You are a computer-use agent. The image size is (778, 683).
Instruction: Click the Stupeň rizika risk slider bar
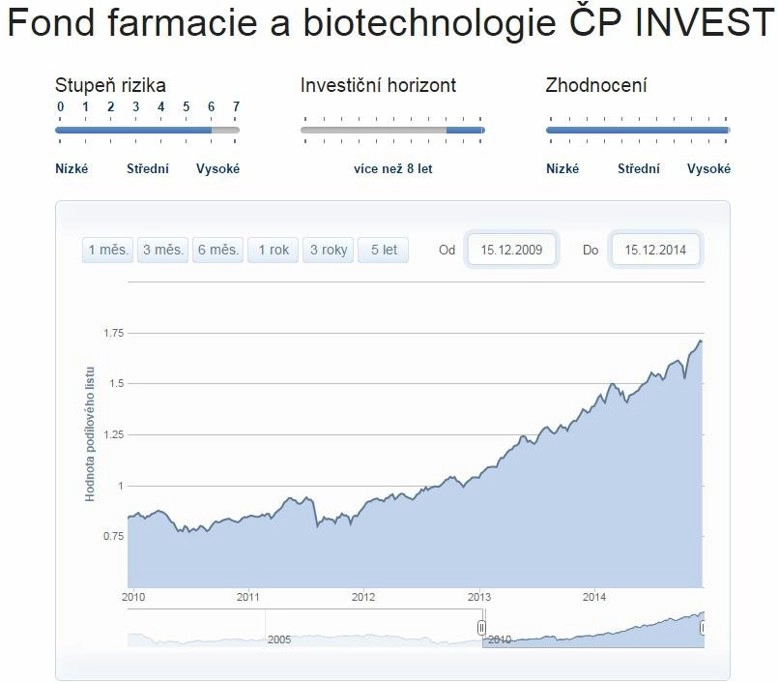point(147,130)
